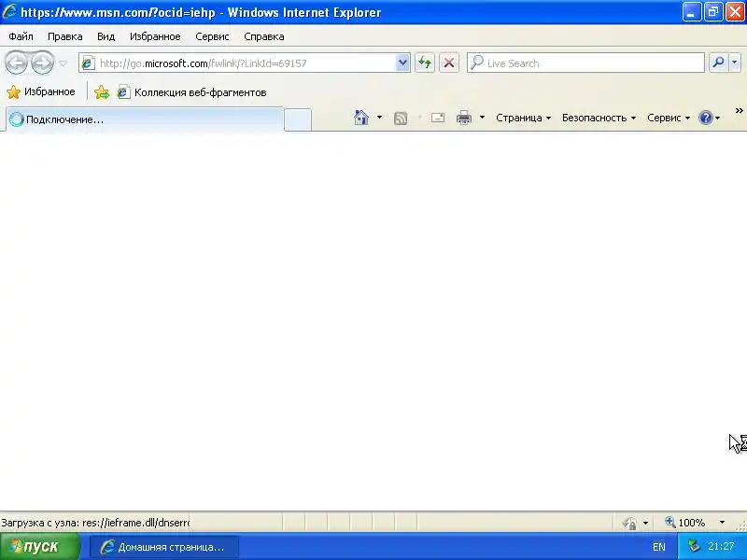747x560 pixels.
Task: Click the пуск Start button
Action: pyautogui.click(x=39, y=547)
